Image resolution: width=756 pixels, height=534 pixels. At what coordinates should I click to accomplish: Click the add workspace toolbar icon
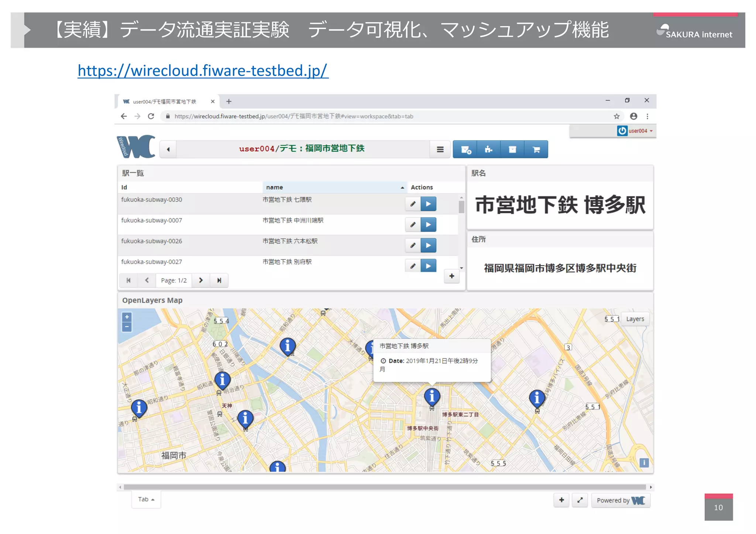[x=465, y=149]
